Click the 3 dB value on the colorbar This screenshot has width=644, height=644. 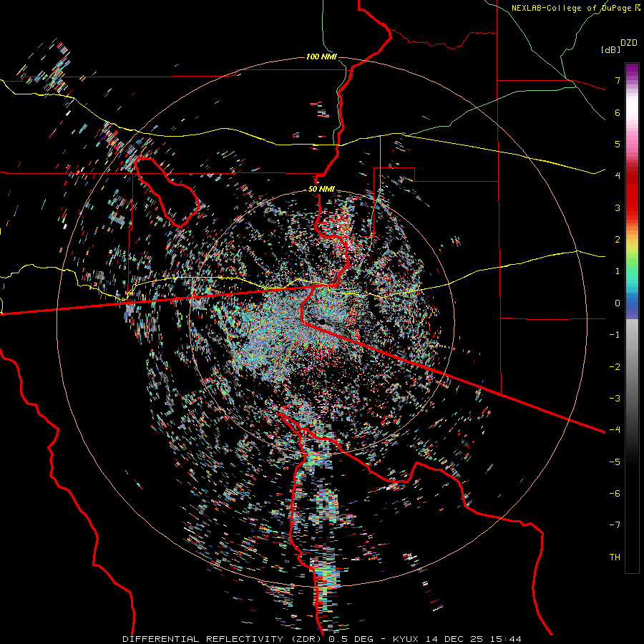click(618, 208)
